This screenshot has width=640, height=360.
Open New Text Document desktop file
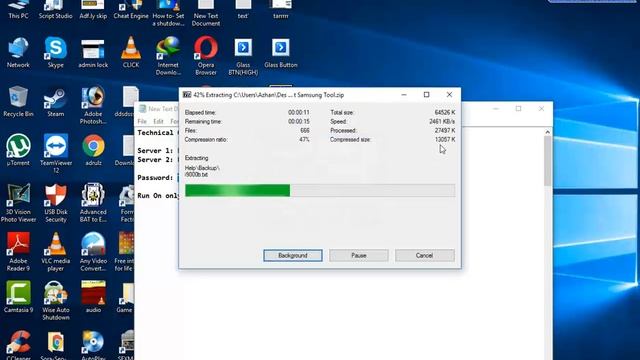tap(206, 13)
